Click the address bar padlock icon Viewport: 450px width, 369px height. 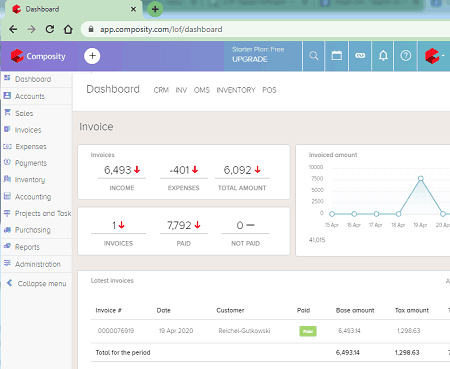[x=91, y=29]
